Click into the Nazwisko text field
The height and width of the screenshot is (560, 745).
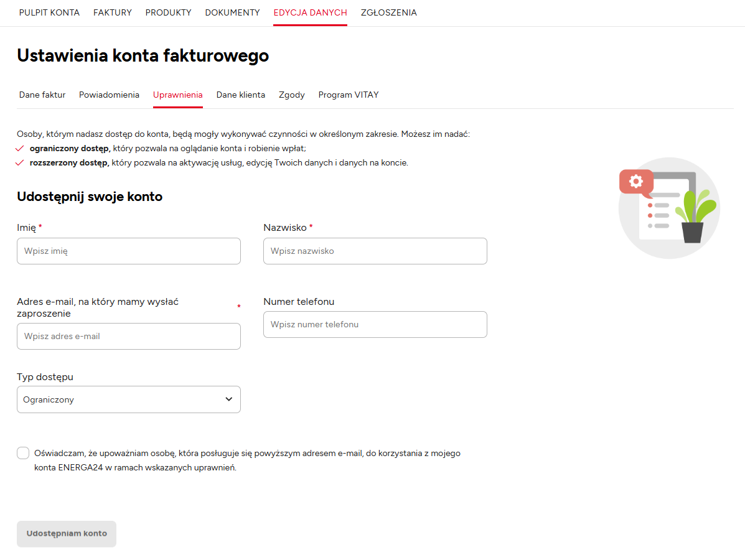375,251
